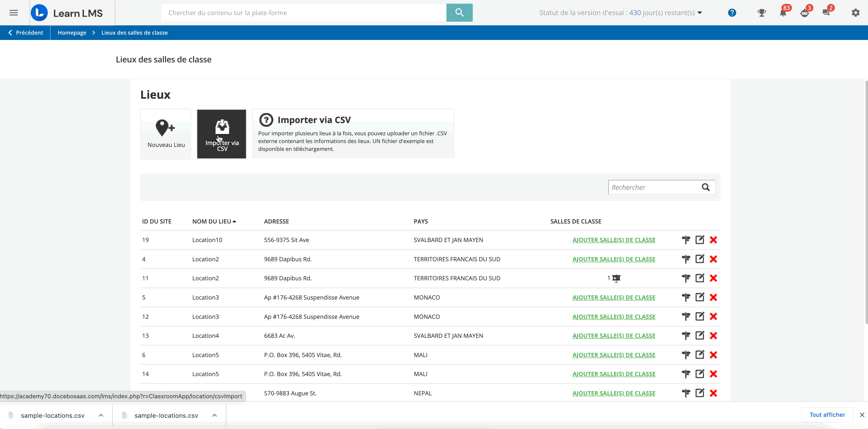Open the robot coach icon with 3 badge
Screen dimensions: 868x429
point(805,13)
